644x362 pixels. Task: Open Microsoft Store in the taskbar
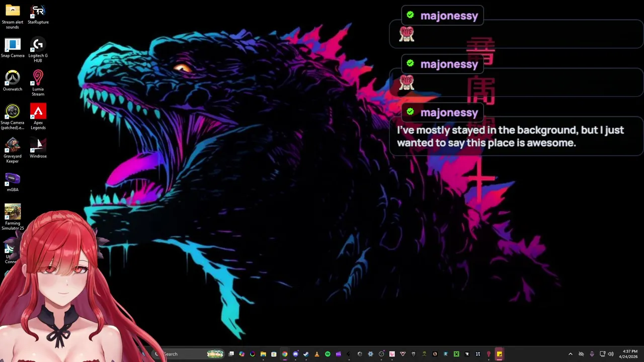[274, 354]
